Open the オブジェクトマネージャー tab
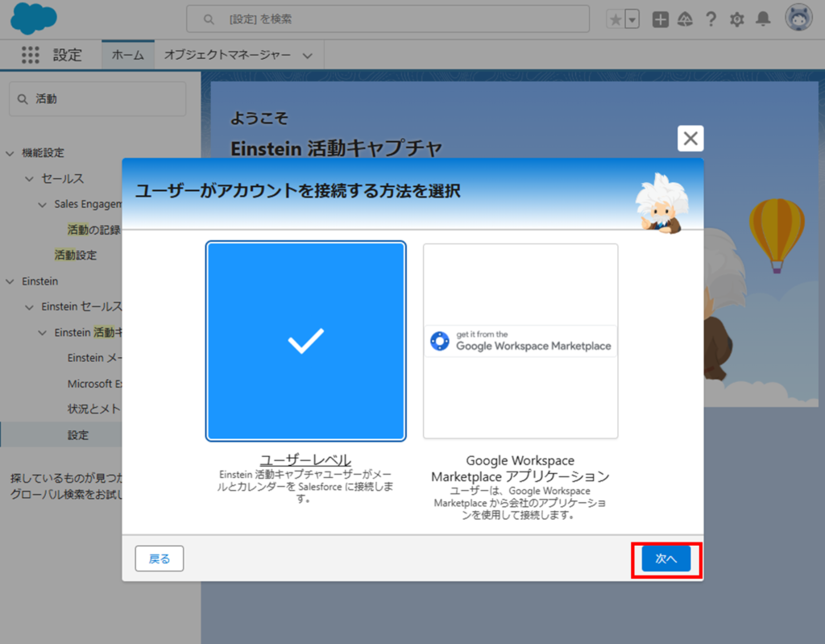This screenshot has width=825, height=644. tap(227, 55)
